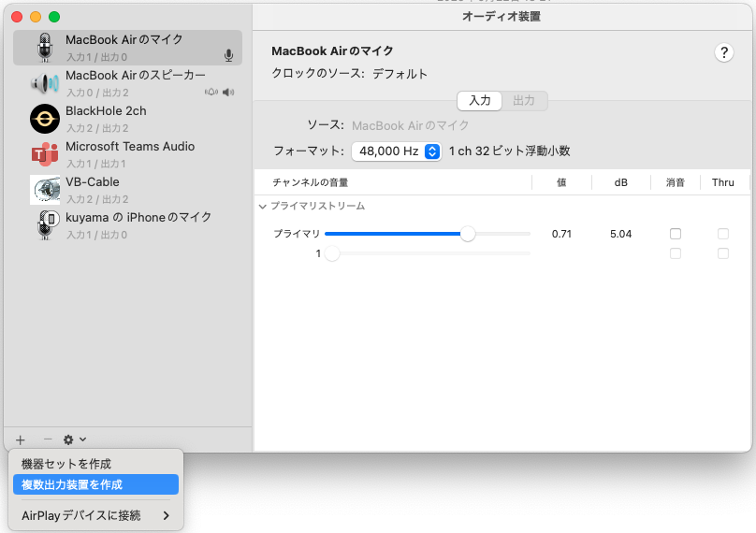756x533 pixels.
Task: Click the BlackHole 2ch device icon
Action: tap(45, 119)
